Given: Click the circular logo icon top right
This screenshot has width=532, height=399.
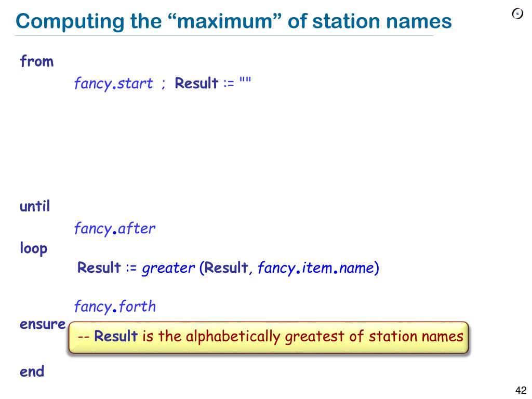Looking at the screenshot, I should tap(517, 14).
